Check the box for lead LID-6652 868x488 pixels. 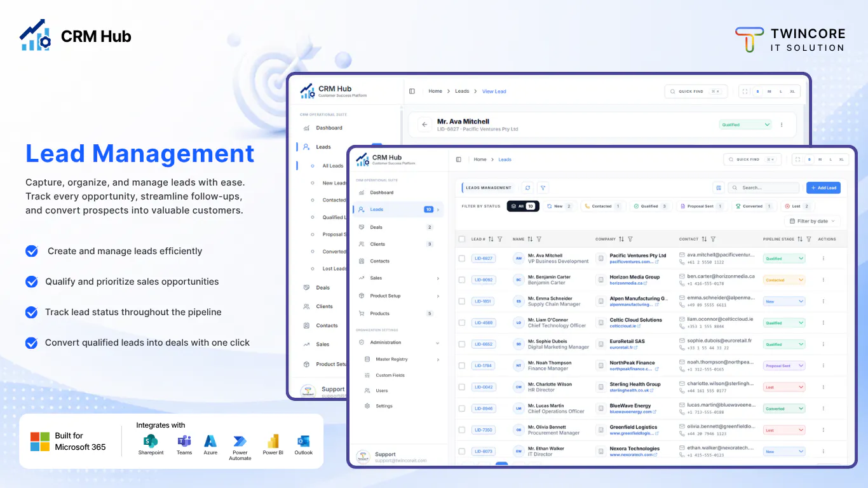(x=462, y=344)
